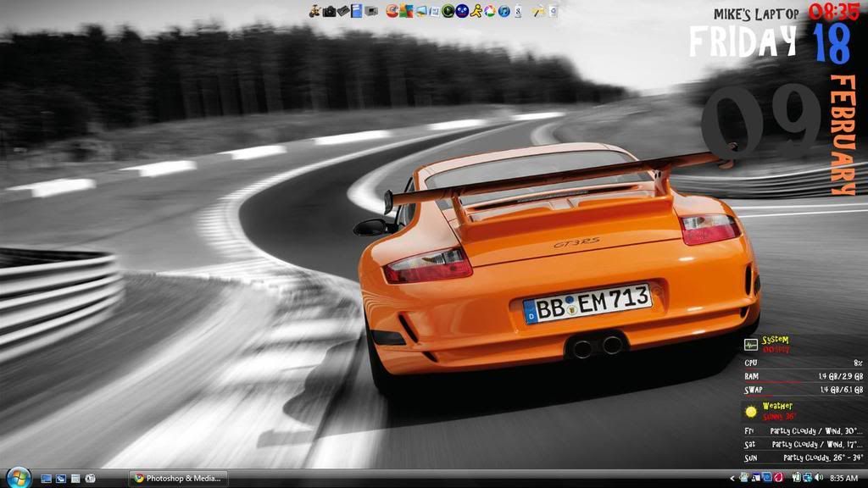Screen dimensions: 868x488
Task: Click Show Desktop quick launch icon
Action: pos(47,479)
